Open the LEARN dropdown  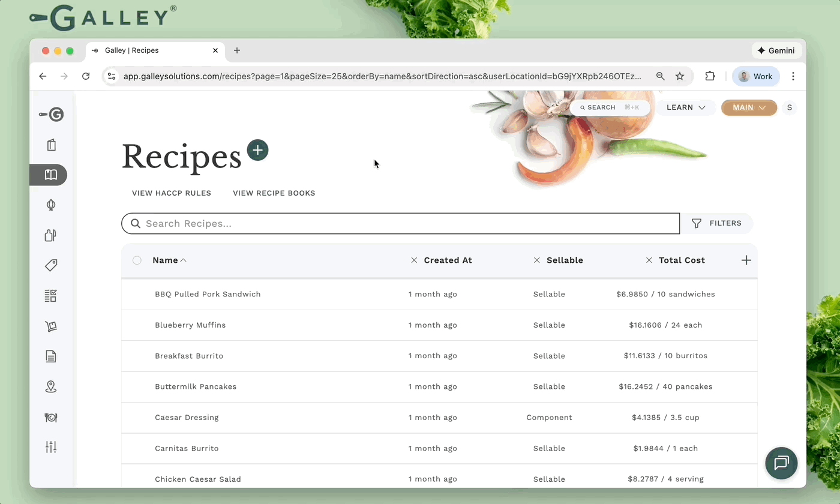685,107
